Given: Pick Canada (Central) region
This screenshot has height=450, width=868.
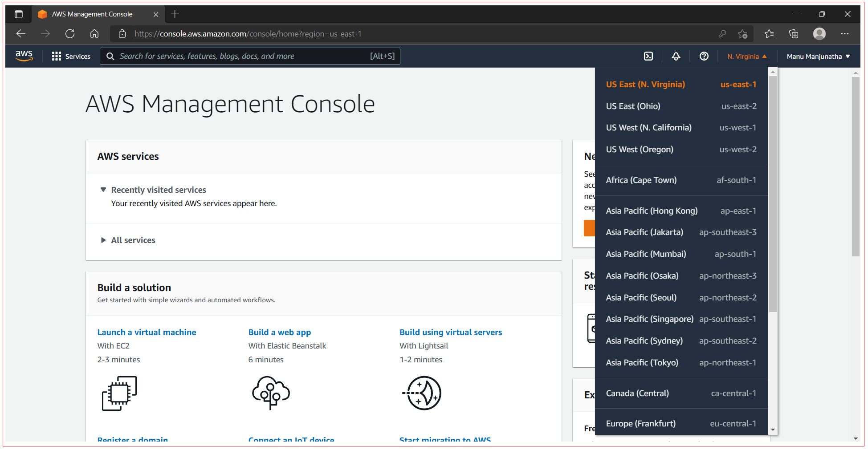Looking at the screenshot, I should [x=681, y=393].
